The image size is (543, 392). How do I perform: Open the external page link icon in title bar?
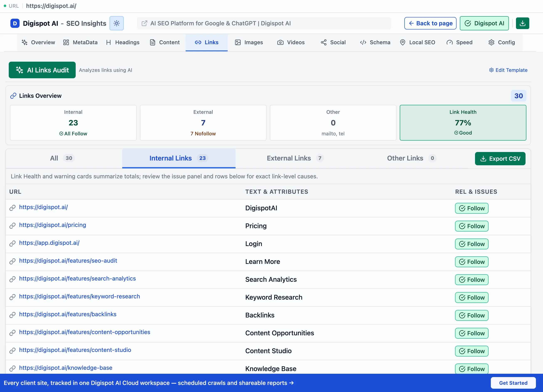pos(144,23)
